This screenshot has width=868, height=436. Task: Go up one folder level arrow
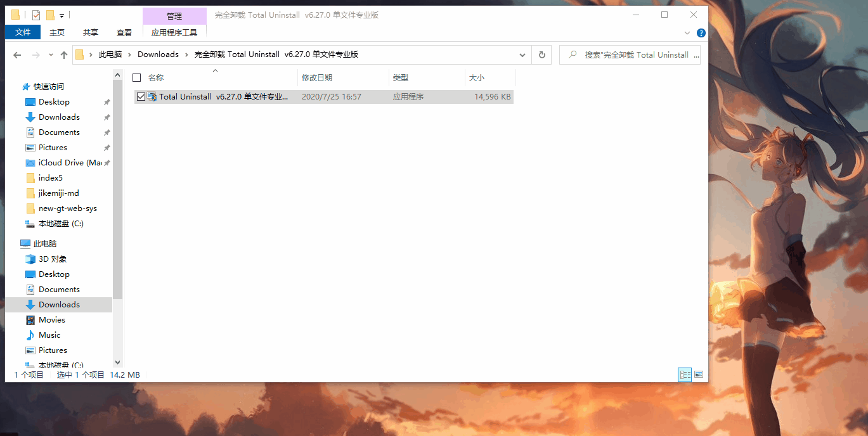point(64,55)
